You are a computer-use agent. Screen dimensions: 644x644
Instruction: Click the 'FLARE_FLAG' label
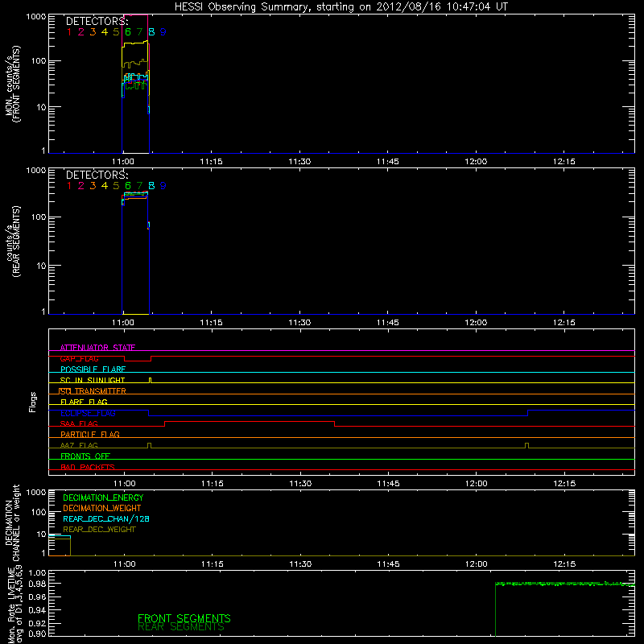(84, 402)
